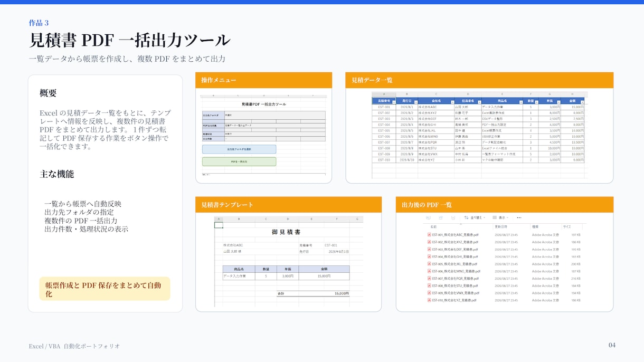Click 株式会社ABC in the template sheet
The width and height of the screenshot is (644, 362).
(233, 245)
